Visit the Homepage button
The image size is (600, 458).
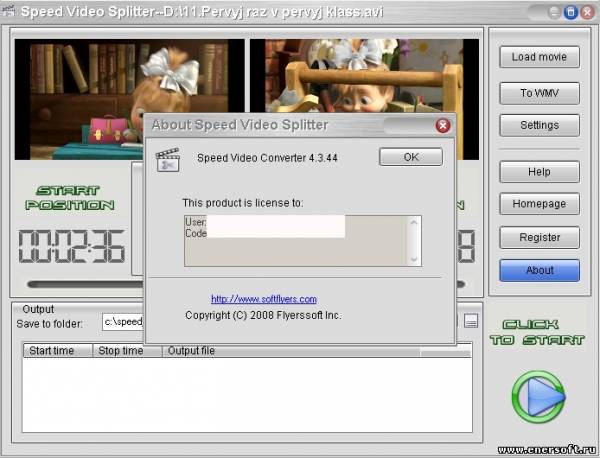pyautogui.click(x=539, y=204)
